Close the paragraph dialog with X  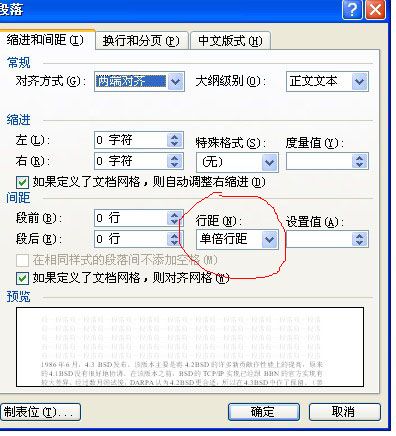(375, 10)
